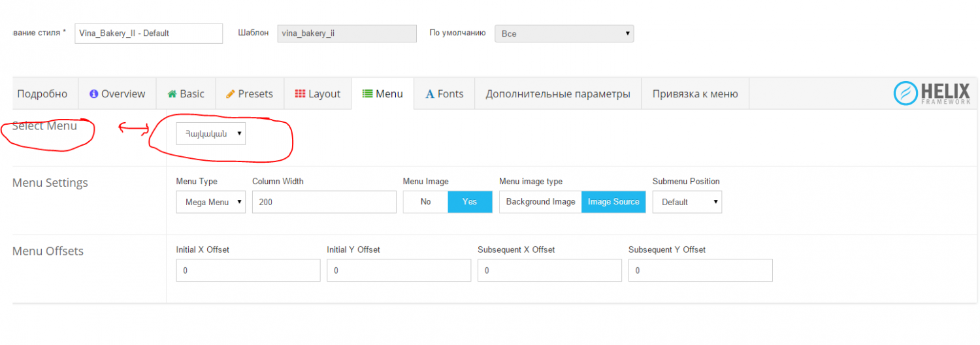Choose Image Source menu image type
980x345 pixels.
point(613,202)
